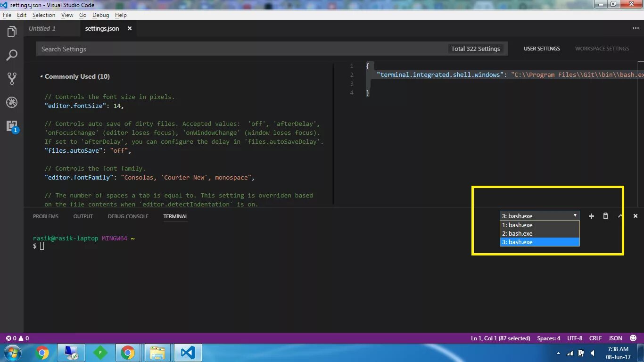Close the settings.json tab
This screenshot has width=644, height=362.
pos(130,28)
